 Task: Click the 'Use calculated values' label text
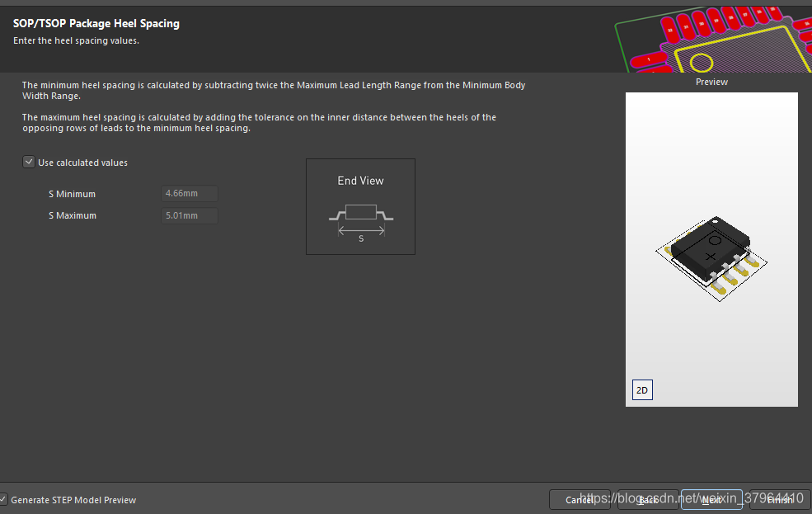[x=82, y=163]
